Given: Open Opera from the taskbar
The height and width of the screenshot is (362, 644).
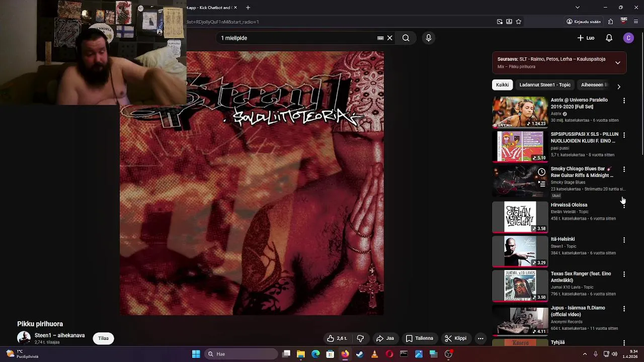Looking at the screenshot, I should 389,354.
